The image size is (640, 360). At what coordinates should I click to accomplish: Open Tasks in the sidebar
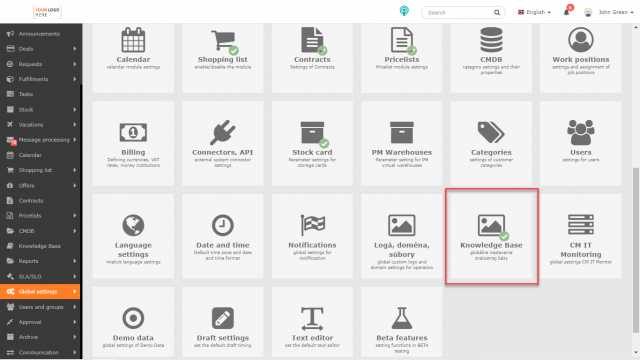[x=40, y=94]
